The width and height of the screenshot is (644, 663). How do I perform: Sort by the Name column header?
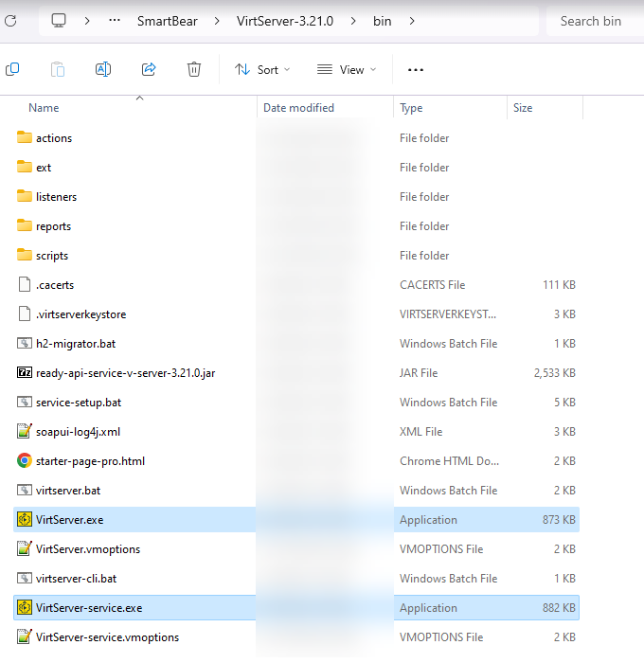coord(44,108)
